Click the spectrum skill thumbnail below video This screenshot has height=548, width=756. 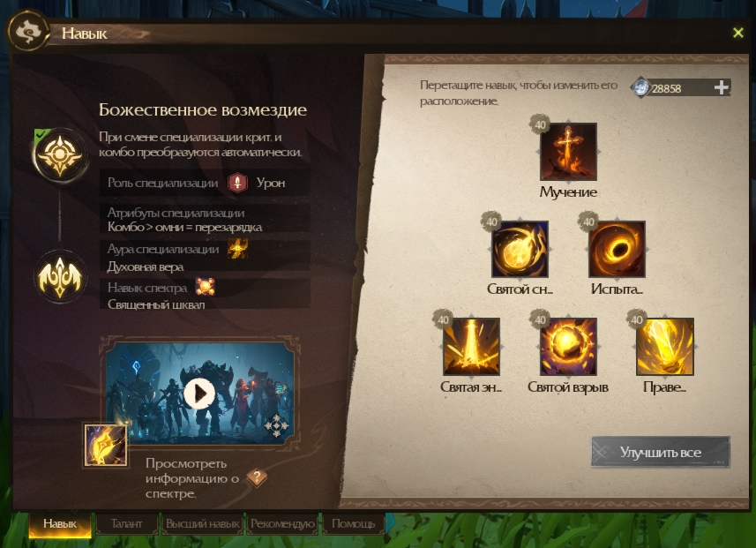[106, 446]
